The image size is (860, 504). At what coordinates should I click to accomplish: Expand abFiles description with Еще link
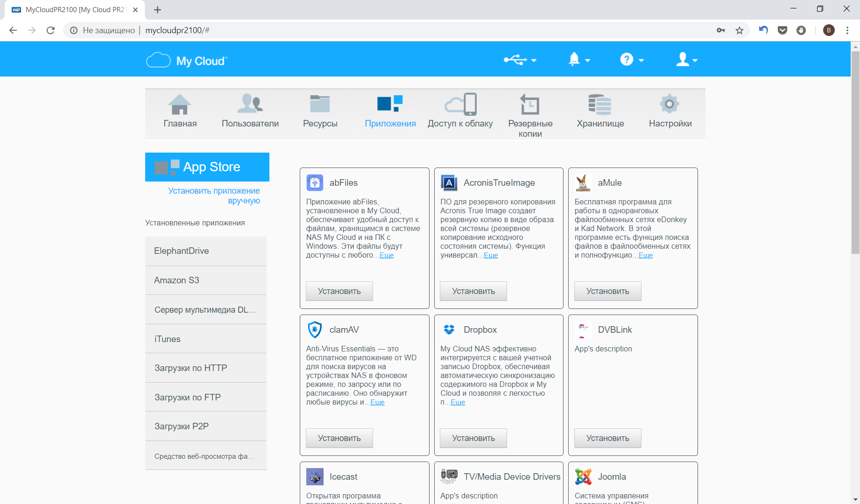[x=387, y=255]
